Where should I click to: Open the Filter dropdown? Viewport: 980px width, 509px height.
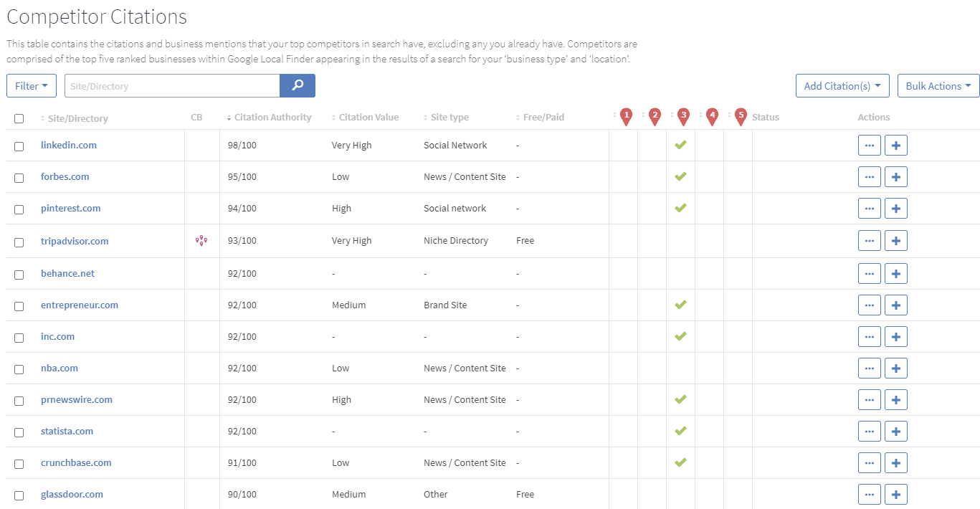point(32,86)
